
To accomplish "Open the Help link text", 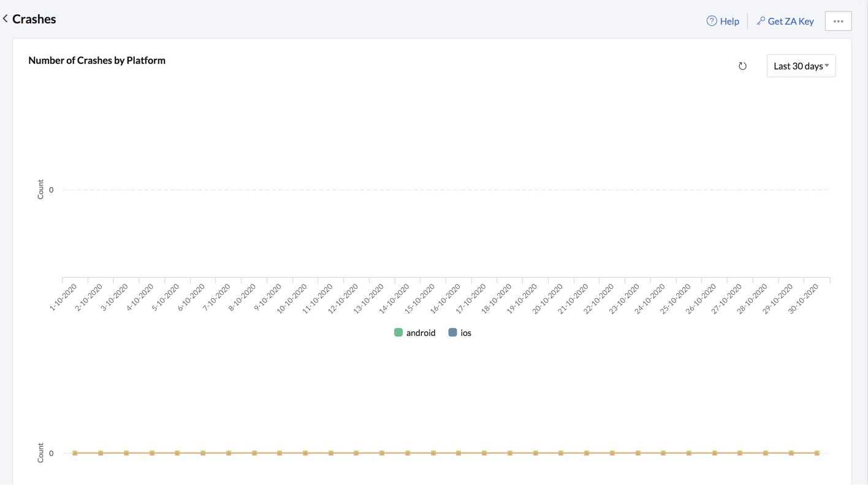I will click(729, 21).
